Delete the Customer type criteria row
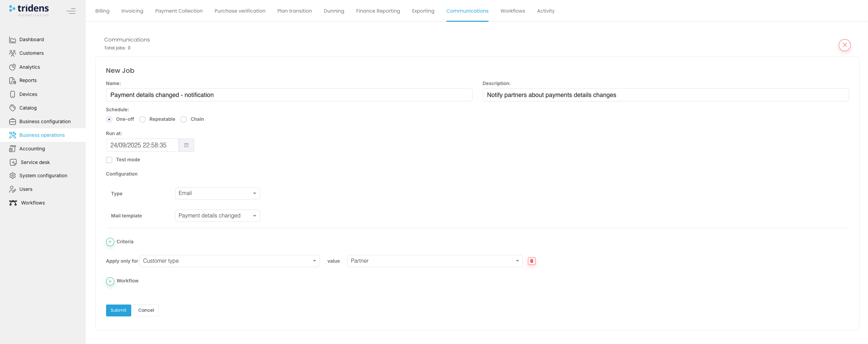The width and height of the screenshot is (868, 344). tap(531, 261)
